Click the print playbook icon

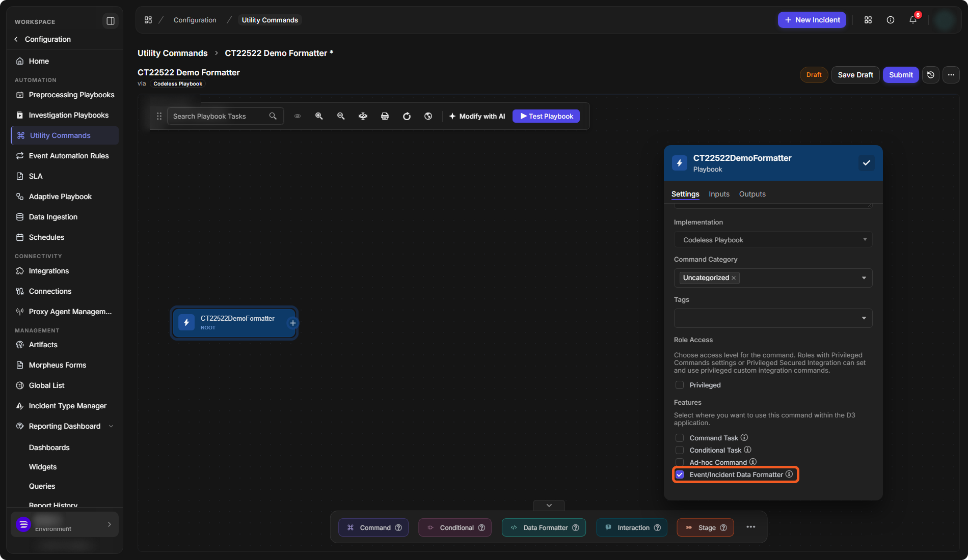[x=385, y=116]
